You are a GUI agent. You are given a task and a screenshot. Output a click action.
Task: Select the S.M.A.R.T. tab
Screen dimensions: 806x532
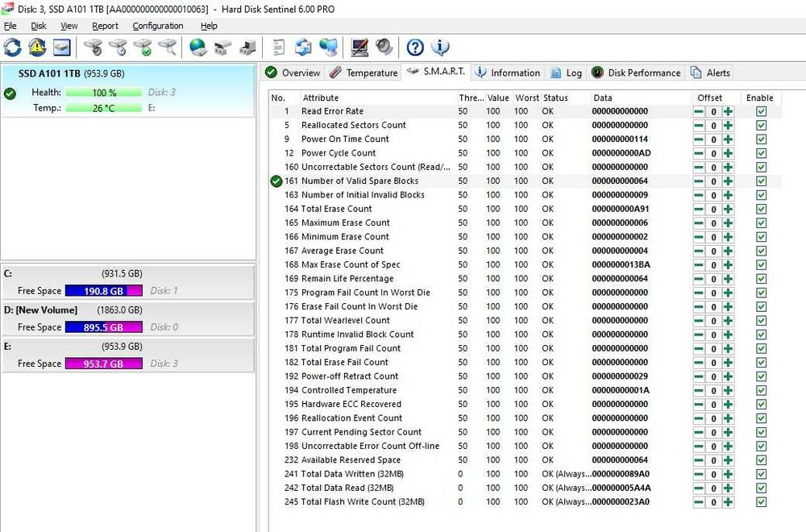pos(436,72)
